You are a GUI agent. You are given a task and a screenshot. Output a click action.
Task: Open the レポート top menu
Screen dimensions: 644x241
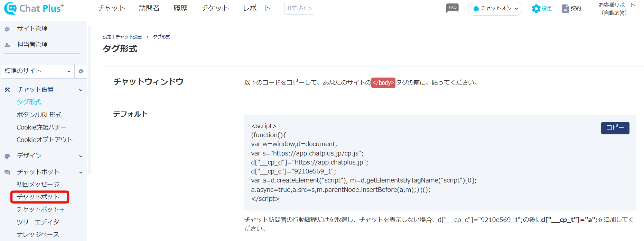point(256,8)
